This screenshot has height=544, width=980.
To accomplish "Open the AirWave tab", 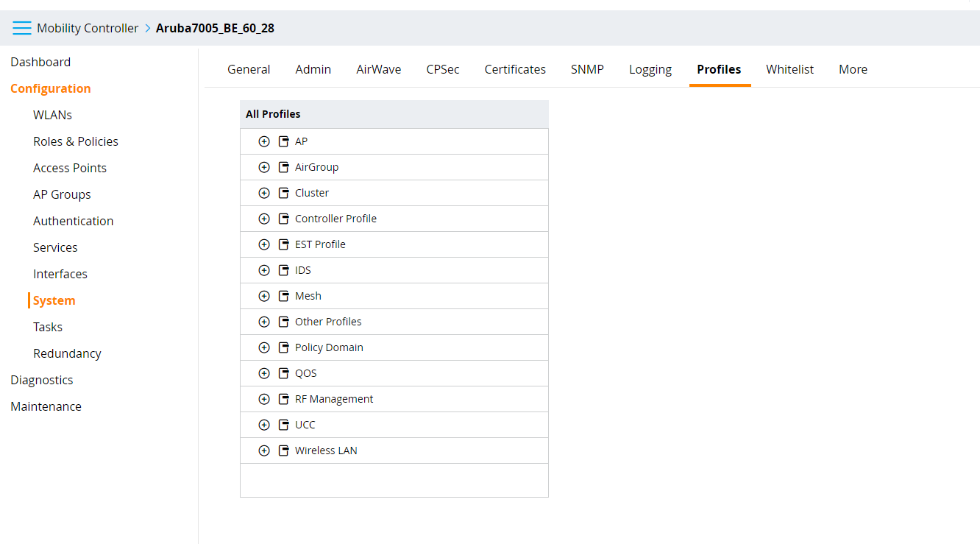I will [379, 69].
